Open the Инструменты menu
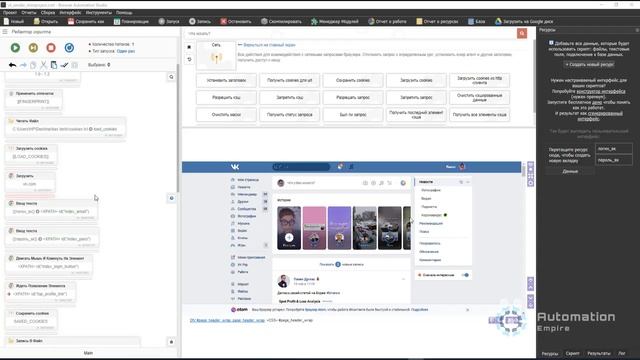 [x=99, y=13]
